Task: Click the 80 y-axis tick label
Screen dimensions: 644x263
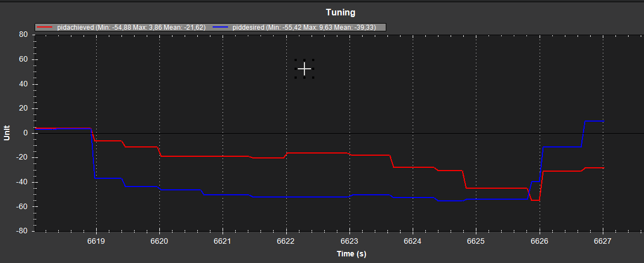Action: pos(24,35)
